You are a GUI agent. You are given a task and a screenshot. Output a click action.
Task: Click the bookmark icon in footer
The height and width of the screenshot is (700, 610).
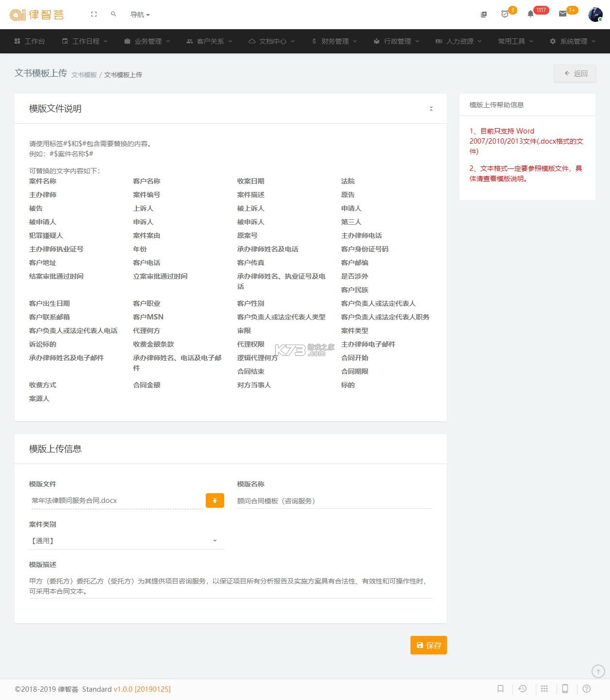tap(500, 688)
